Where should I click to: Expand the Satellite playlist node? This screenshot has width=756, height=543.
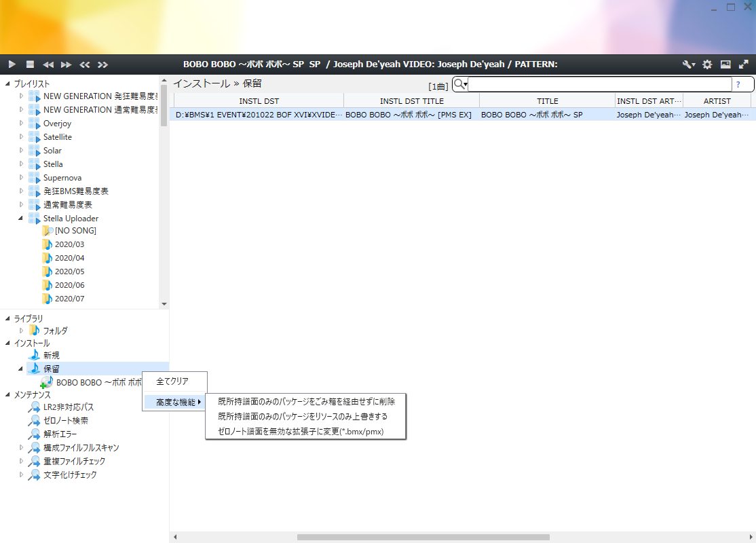click(21, 136)
